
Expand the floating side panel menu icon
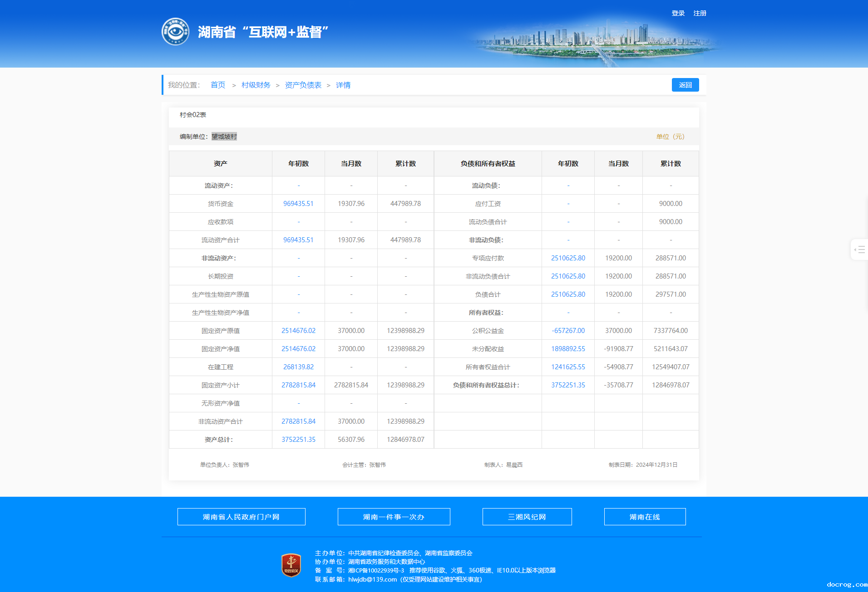coord(859,250)
